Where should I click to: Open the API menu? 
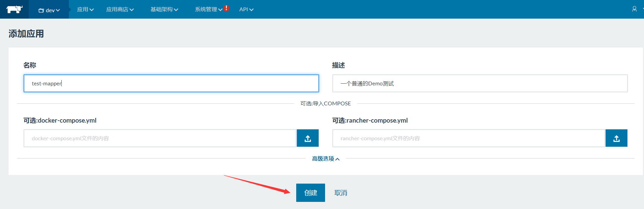(x=246, y=9)
